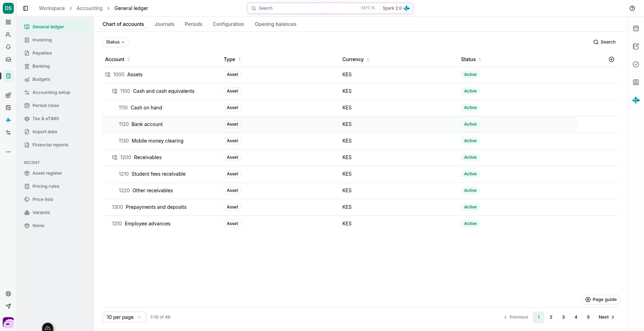
Task: Open the support lifebuoy icon in left rail
Action: point(8,294)
